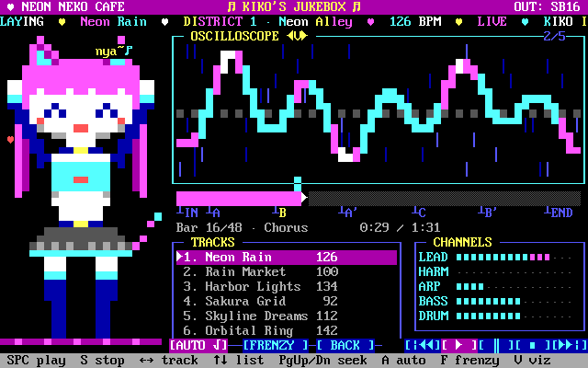This screenshot has height=368, width=588.
Task: Click the oscilloscope visualizer arrows icon
Action: (x=298, y=36)
